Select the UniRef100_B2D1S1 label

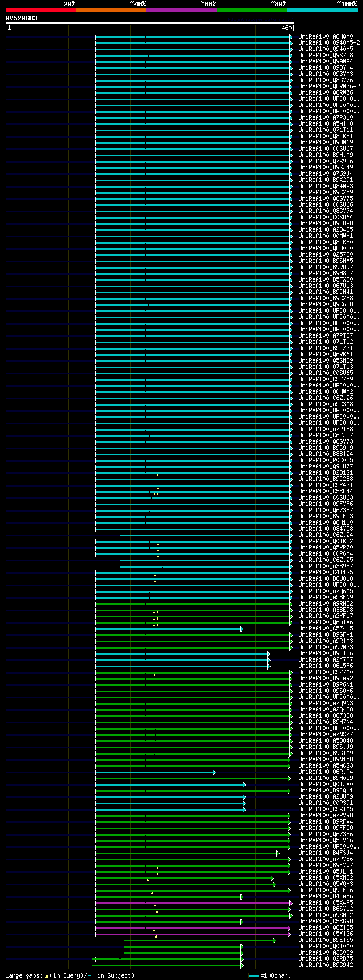pos(325,473)
